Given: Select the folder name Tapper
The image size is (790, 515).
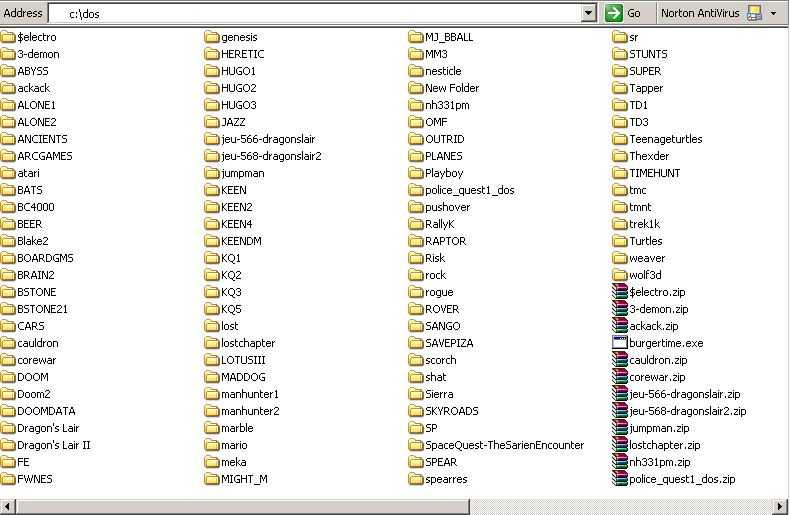Looking at the screenshot, I should coord(646,88).
